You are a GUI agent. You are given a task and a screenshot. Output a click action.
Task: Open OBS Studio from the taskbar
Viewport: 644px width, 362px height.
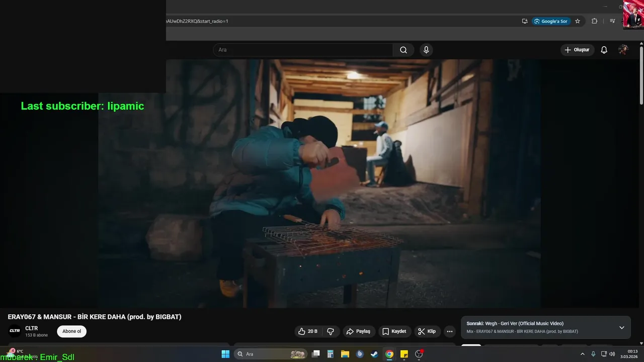pos(419,354)
